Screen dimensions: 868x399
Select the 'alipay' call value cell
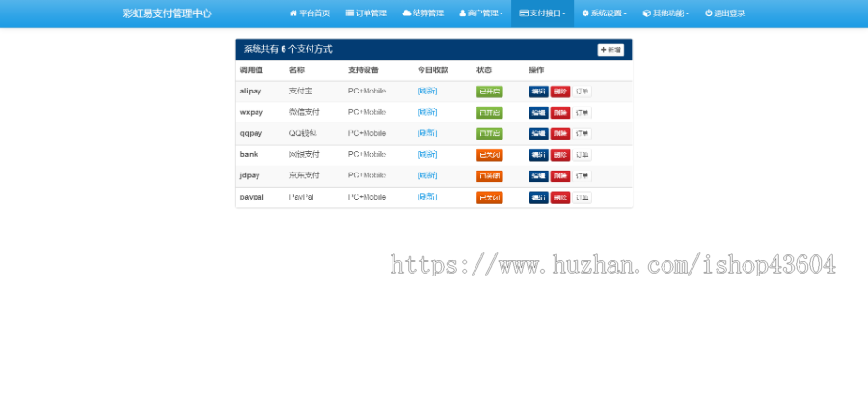(x=251, y=92)
